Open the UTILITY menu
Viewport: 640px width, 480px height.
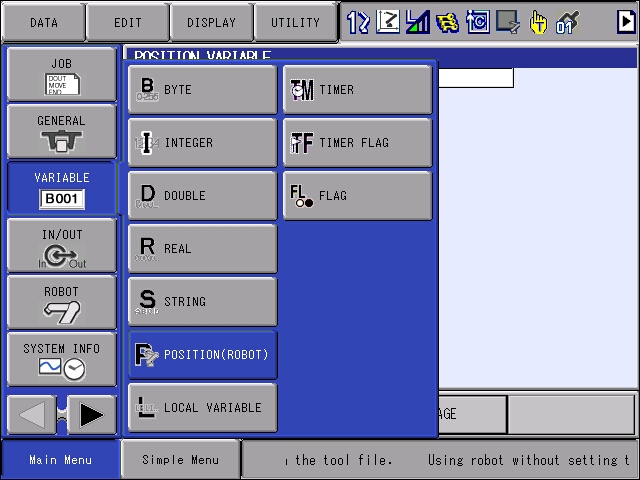296,22
